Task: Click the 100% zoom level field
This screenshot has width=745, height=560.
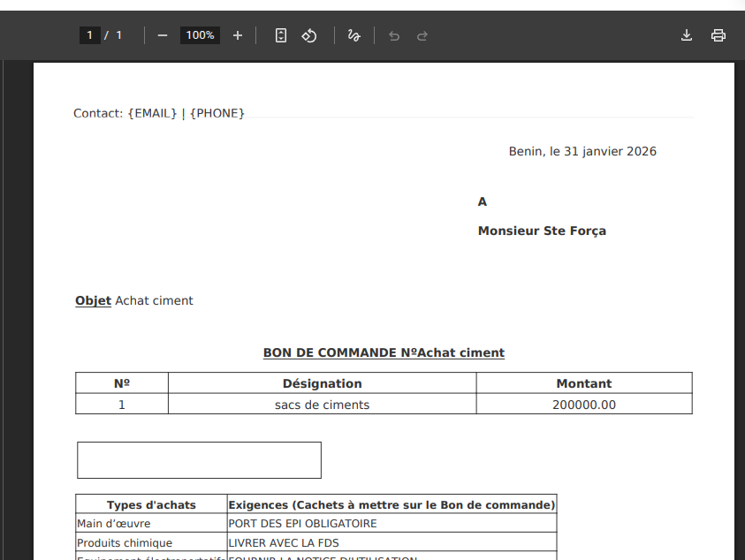Action: click(200, 35)
